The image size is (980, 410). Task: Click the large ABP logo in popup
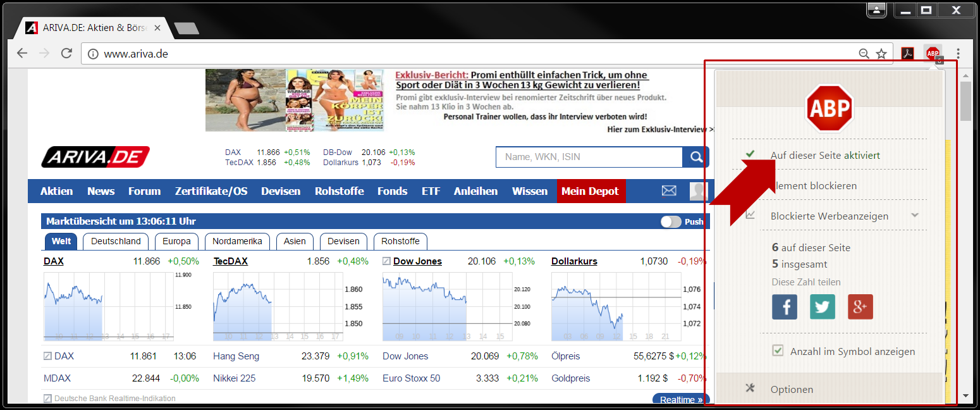[829, 108]
